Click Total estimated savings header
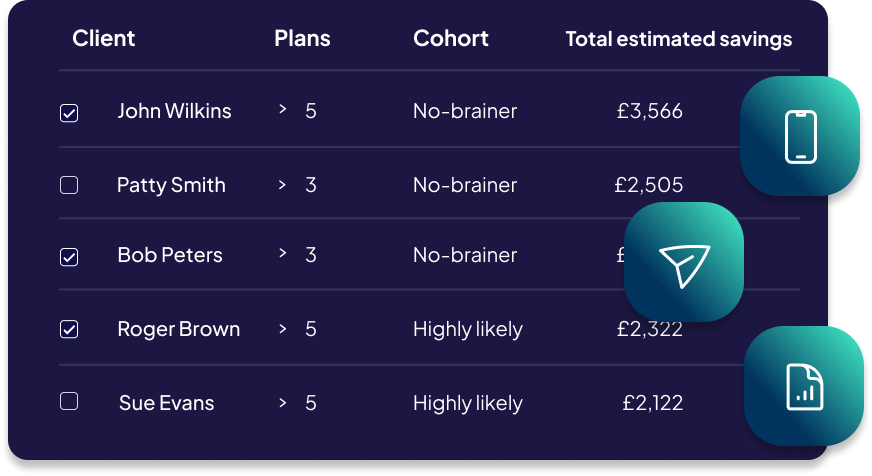Image resolution: width=872 pixels, height=476 pixels. coord(679,39)
